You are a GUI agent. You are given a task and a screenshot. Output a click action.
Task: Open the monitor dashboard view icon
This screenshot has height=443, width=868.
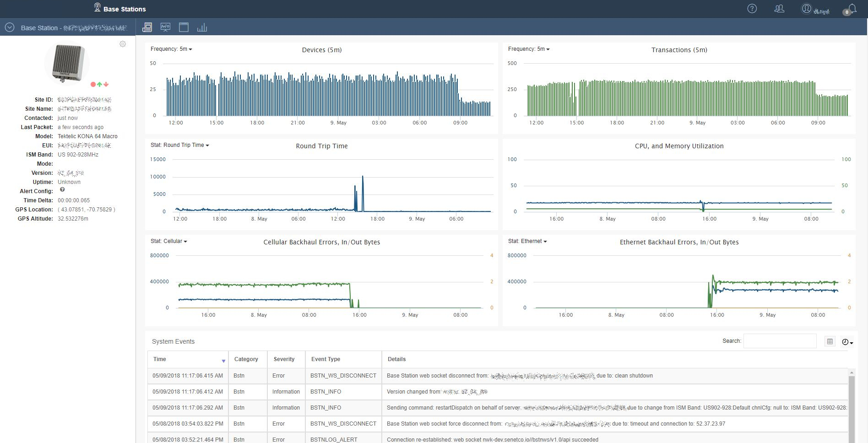[x=165, y=27]
